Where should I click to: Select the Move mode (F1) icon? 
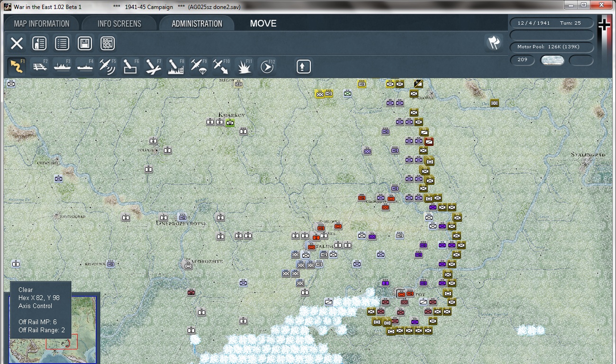click(x=17, y=67)
